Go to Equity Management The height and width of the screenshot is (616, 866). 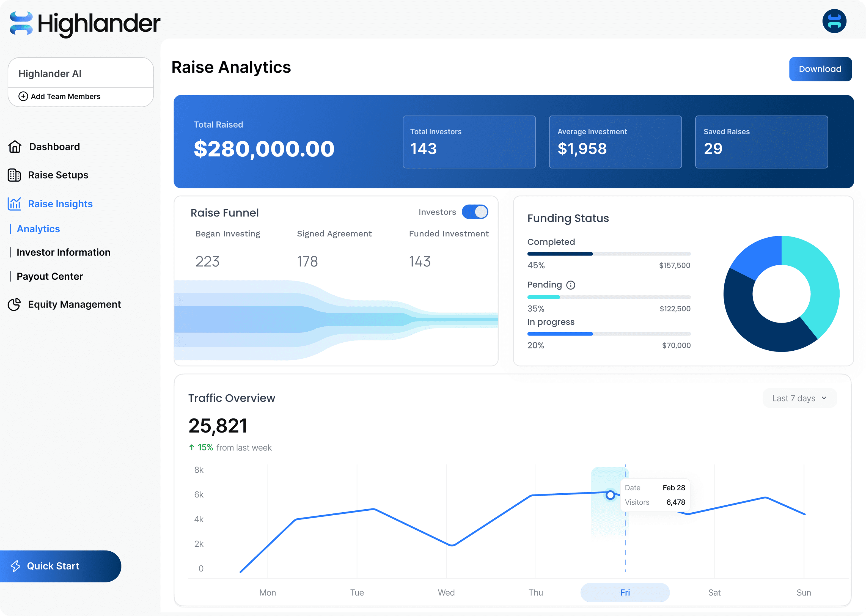point(64,304)
